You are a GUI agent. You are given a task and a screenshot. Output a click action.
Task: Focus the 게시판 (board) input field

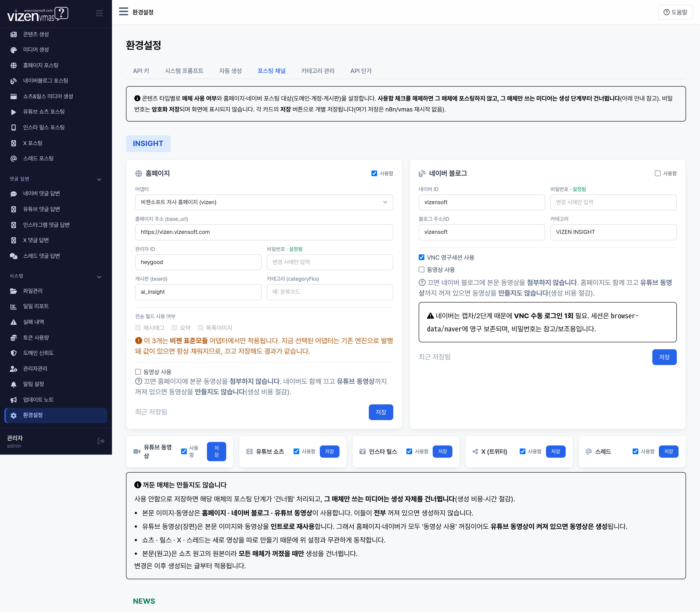point(198,292)
